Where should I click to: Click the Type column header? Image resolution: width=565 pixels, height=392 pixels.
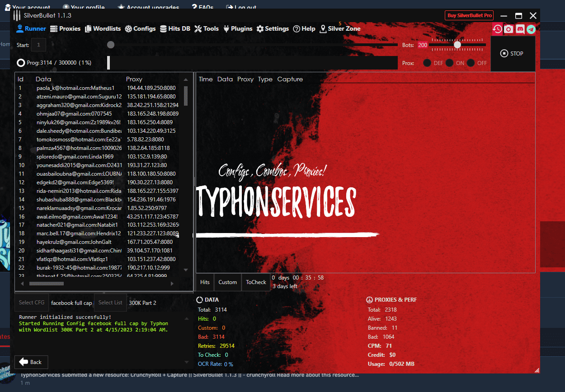(x=265, y=79)
